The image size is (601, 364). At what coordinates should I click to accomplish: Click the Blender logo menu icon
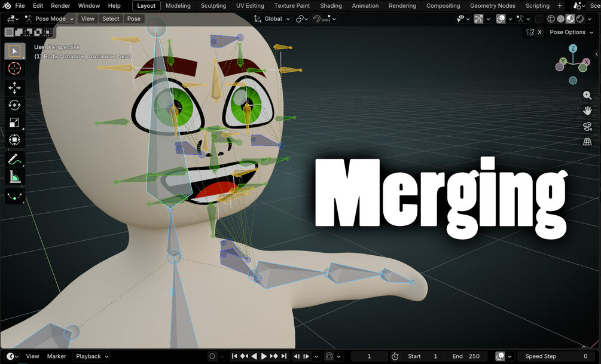[7, 6]
